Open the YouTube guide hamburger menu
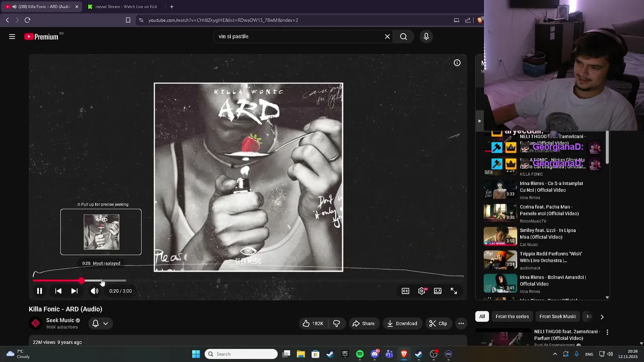The width and height of the screenshot is (644, 362). pyautogui.click(x=12, y=36)
